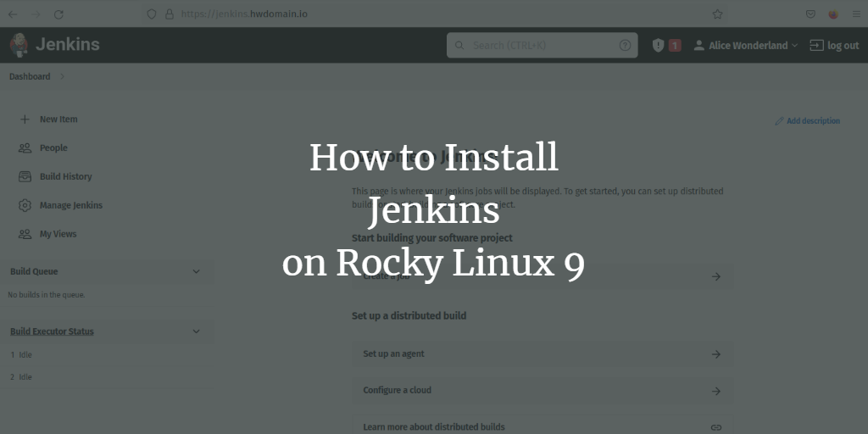Click the People icon in sidebar
Image resolution: width=868 pixels, height=434 pixels.
(x=25, y=147)
